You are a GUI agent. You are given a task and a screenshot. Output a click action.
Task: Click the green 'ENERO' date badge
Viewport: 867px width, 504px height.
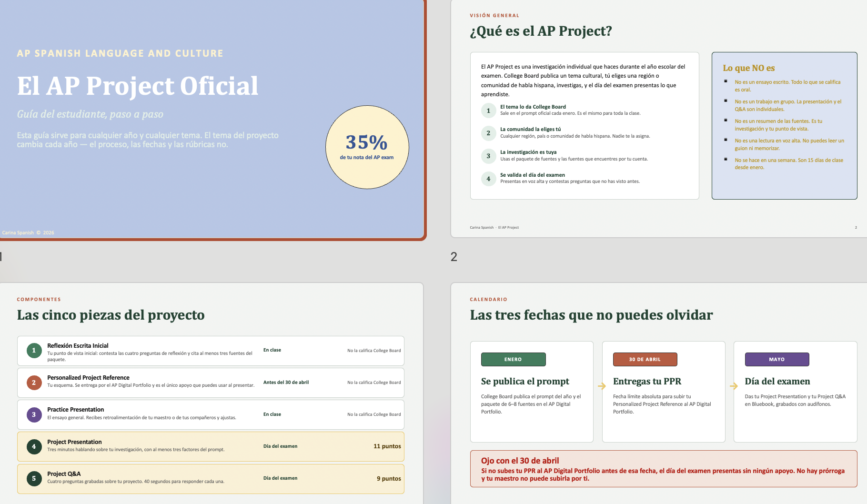[513, 360]
